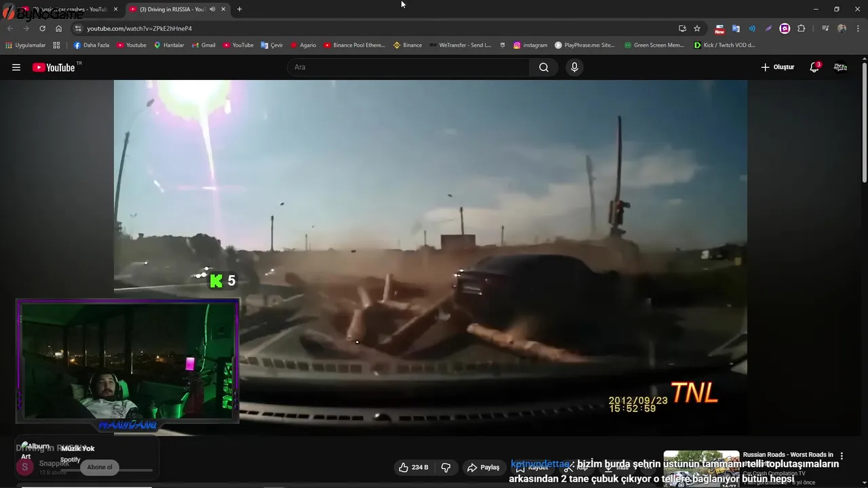Subscribe with Abone ol button
The width and height of the screenshot is (868, 488).
[100, 467]
